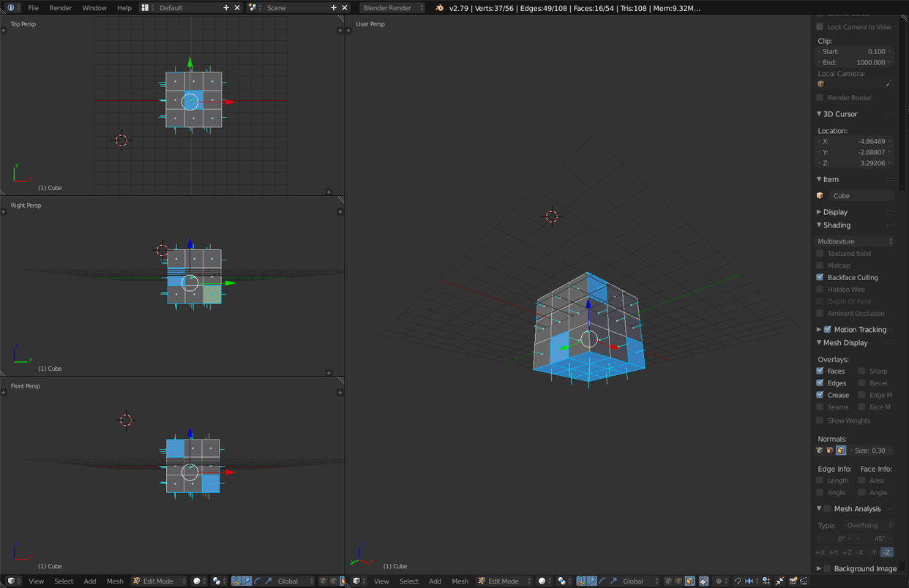Toggle limit selection to visible in main viewport header
Viewport: 909px width, 588px height.
[x=703, y=581]
